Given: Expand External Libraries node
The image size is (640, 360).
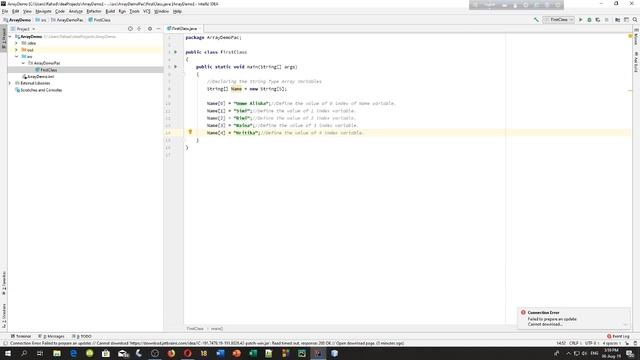Looking at the screenshot, I should tap(10, 83).
